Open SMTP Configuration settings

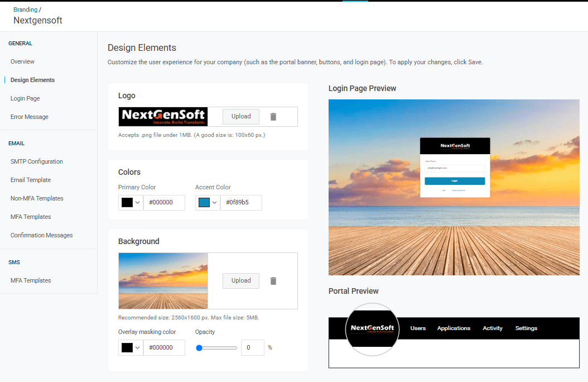coord(37,161)
